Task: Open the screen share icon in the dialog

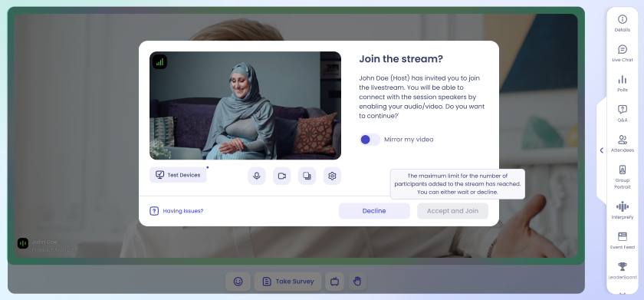Action: [307, 176]
